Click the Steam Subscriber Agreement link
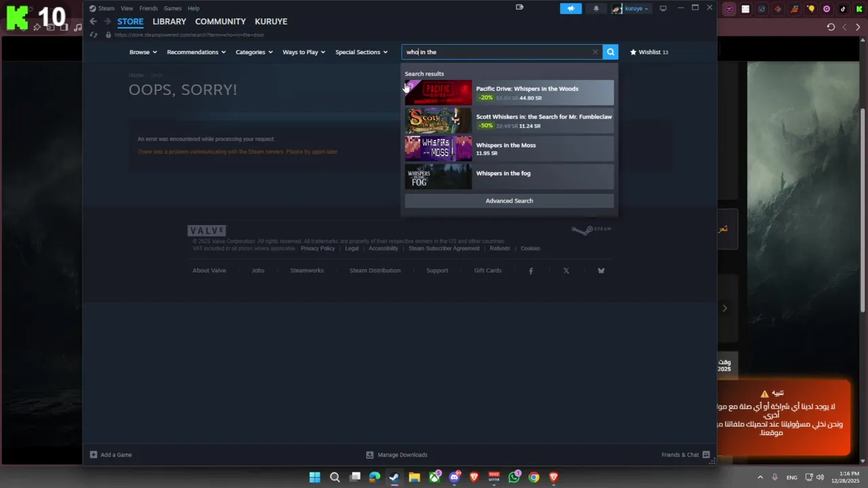Screen dimensions: 868x488 pos(443,249)
